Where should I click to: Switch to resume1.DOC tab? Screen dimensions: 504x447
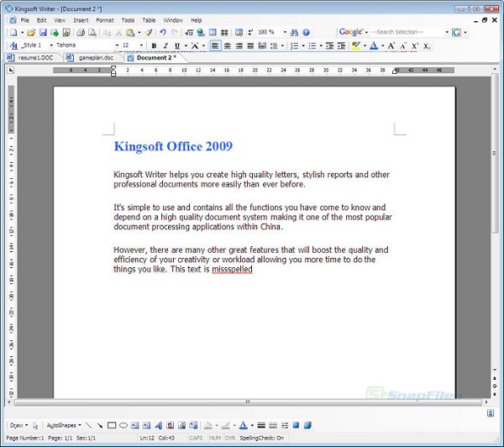click(x=34, y=58)
